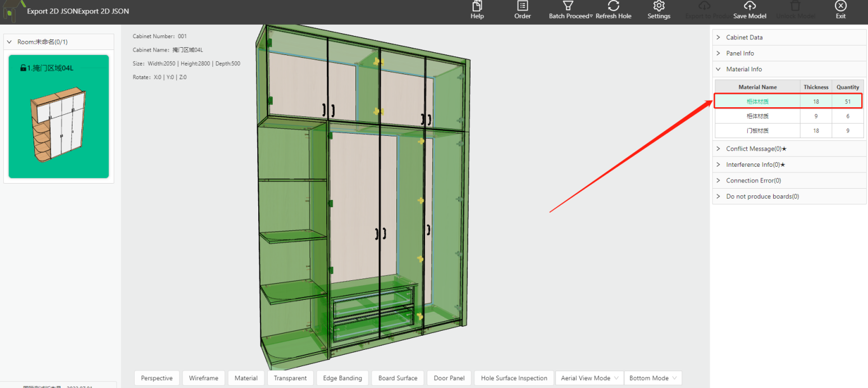Click the 3D wardrobe model in viewport

(362, 197)
